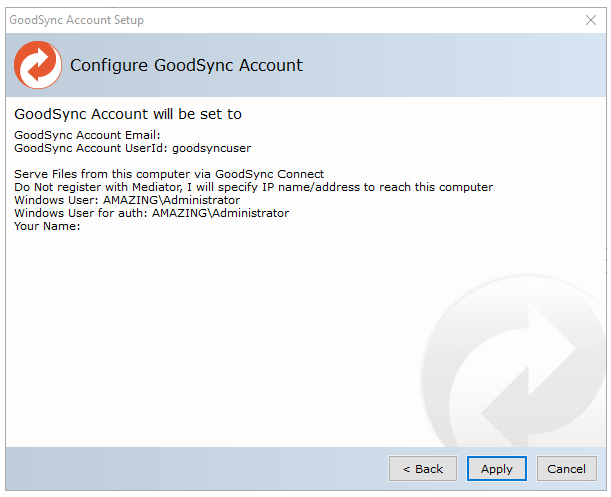611x497 pixels.
Task: Close the GoodSync Account Setup window
Action: pos(590,20)
